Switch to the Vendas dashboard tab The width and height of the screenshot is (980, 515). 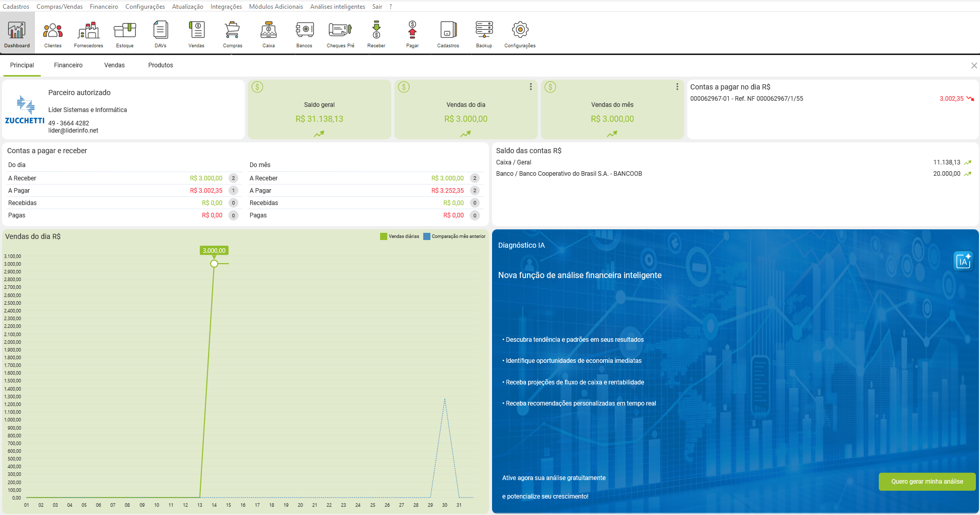[115, 65]
